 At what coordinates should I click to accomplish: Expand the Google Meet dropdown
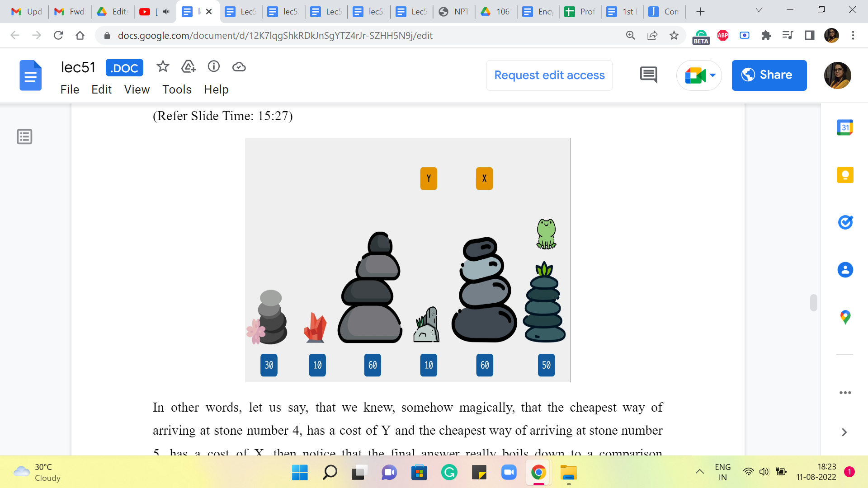[712, 75]
